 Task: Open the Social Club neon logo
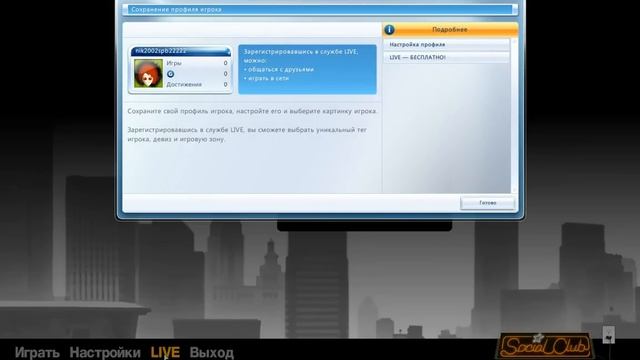point(545,346)
